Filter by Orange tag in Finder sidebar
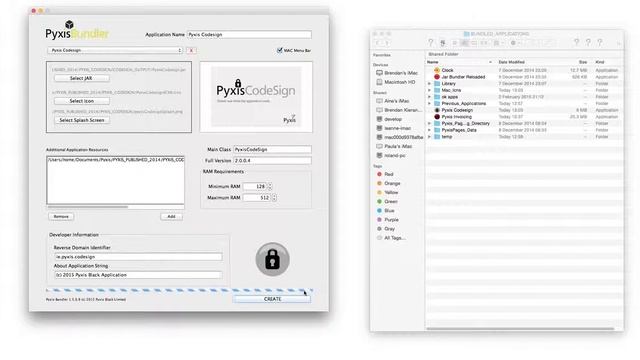The image size is (640, 360). 388,183
